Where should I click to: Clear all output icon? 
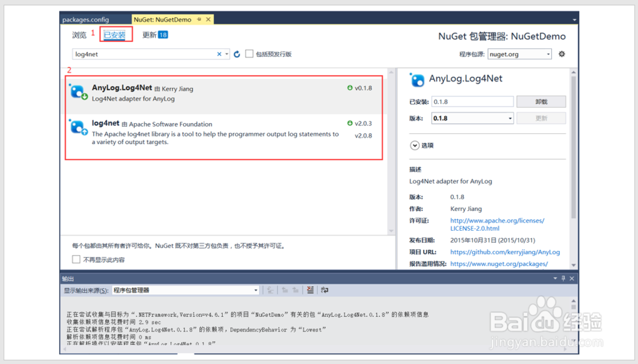point(310,290)
